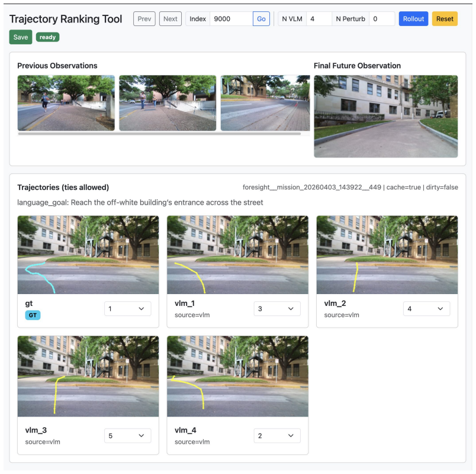
Task: Click the Prev button
Action: tap(144, 19)
